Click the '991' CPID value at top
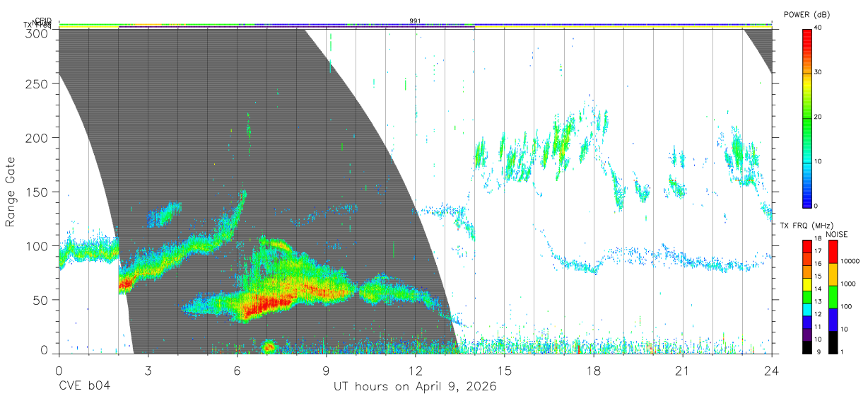Image resolution: width=868 pixels, height=401 pixels. pos(415,21)
